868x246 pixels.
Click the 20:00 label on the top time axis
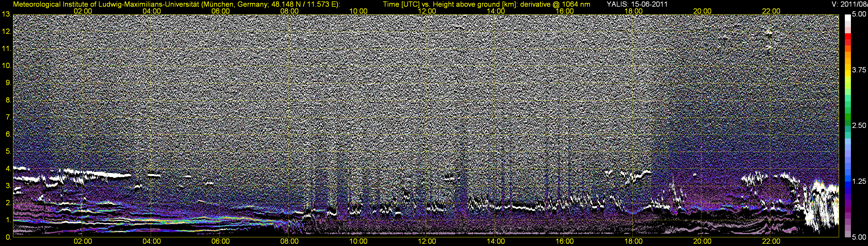[702, 11]
